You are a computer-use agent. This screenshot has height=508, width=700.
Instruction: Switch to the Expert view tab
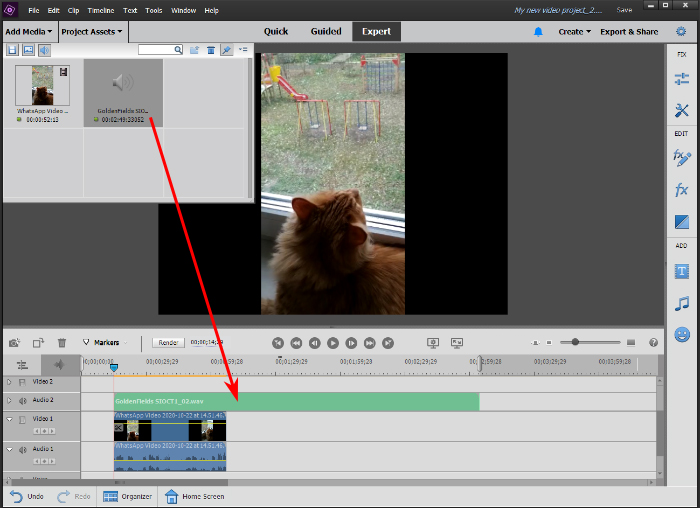376,31
